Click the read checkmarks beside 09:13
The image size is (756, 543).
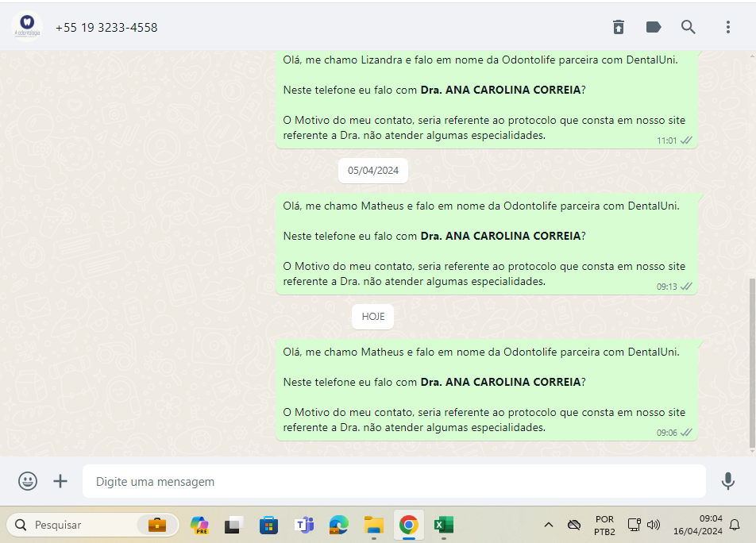click(x=686, y=287)
